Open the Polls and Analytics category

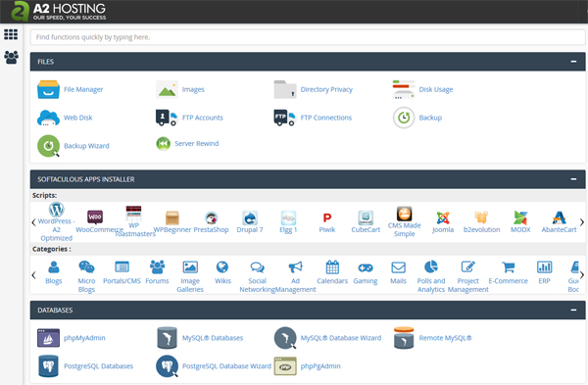431,276
